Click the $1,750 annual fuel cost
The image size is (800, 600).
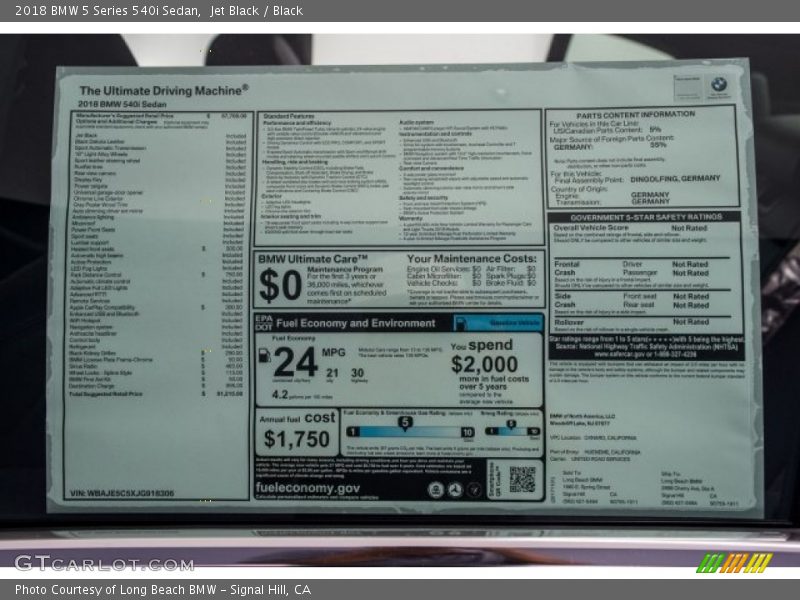pos(296,439)
